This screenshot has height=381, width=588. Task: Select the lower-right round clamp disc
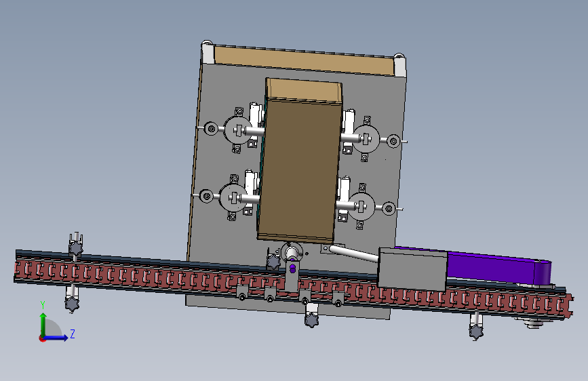(361, 207)
